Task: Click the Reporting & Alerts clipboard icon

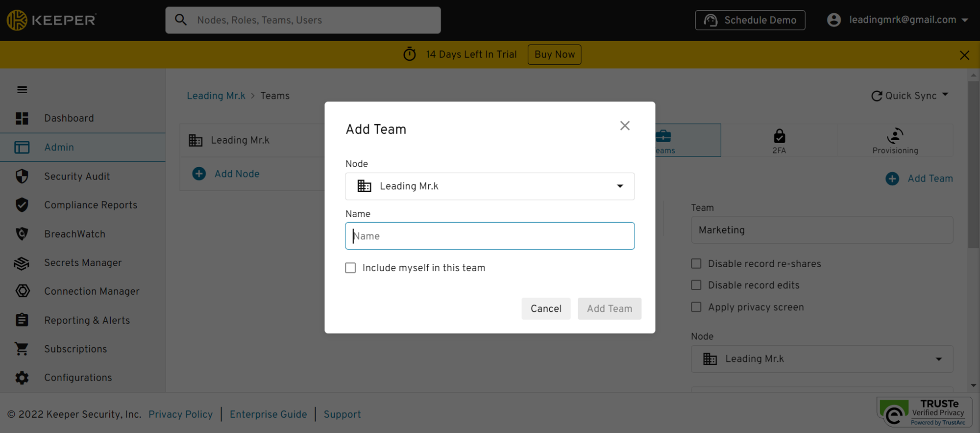Action: pos(22,320)
